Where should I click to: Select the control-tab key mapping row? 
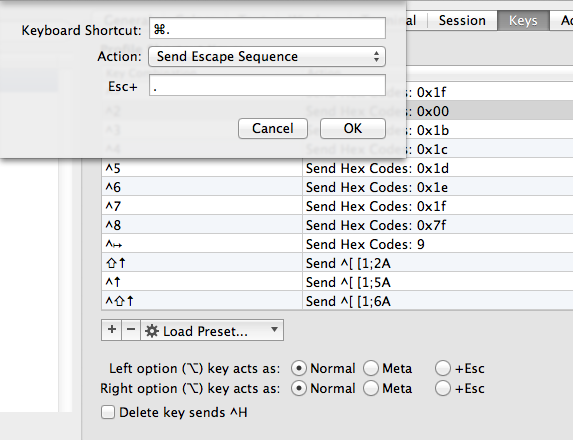(x=337, y=244)
